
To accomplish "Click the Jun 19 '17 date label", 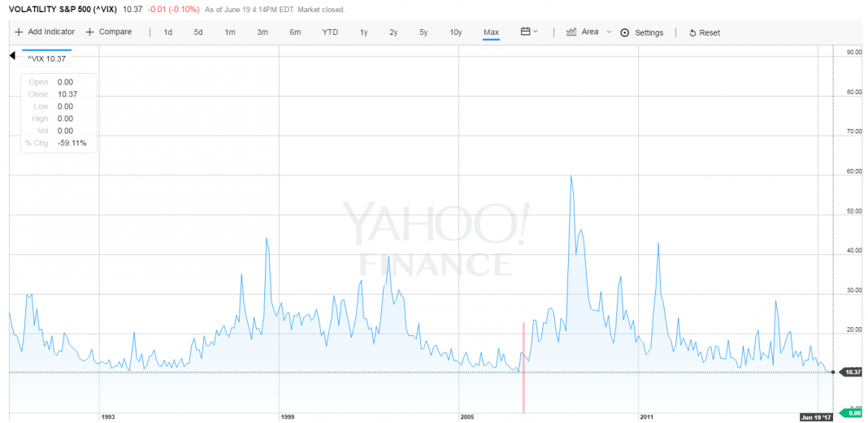I will [x=817, y=417].
